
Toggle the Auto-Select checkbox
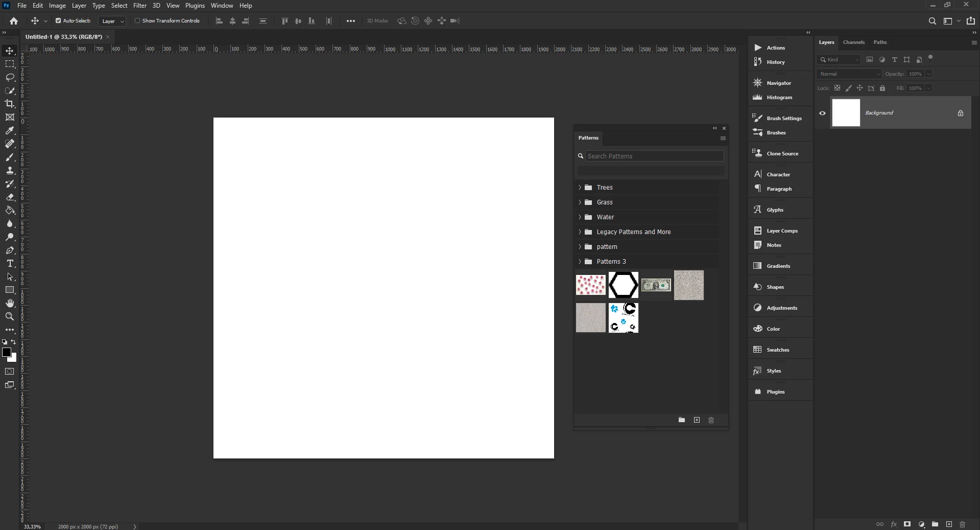(58, 21)
